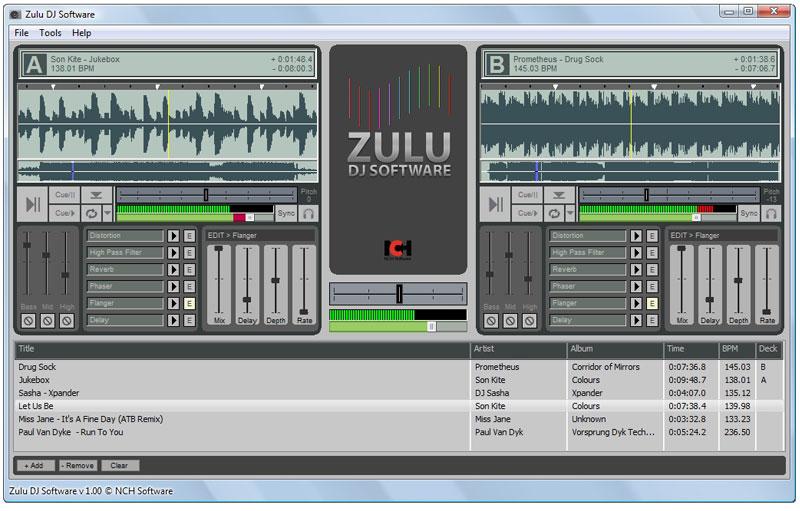The width and height of the screenshot is (800, 511).
Task: Click the loop icon on Deck A
Action: [x=92, y=213]
